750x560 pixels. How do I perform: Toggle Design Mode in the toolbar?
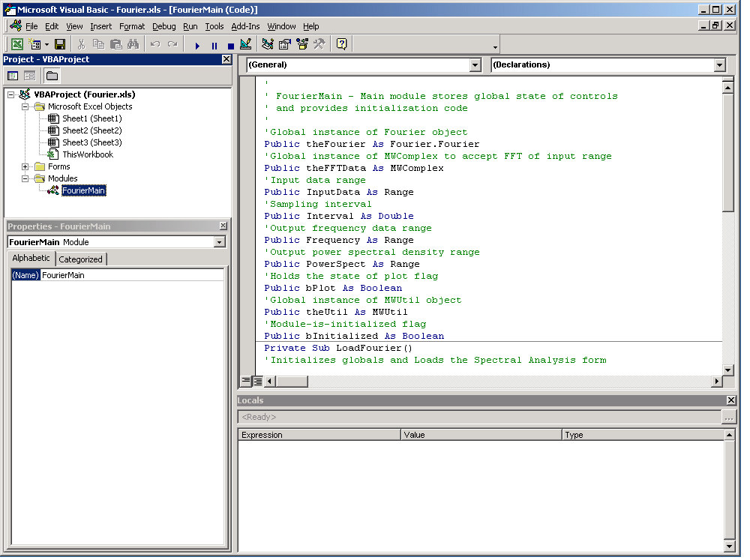(x=246, y=44)
